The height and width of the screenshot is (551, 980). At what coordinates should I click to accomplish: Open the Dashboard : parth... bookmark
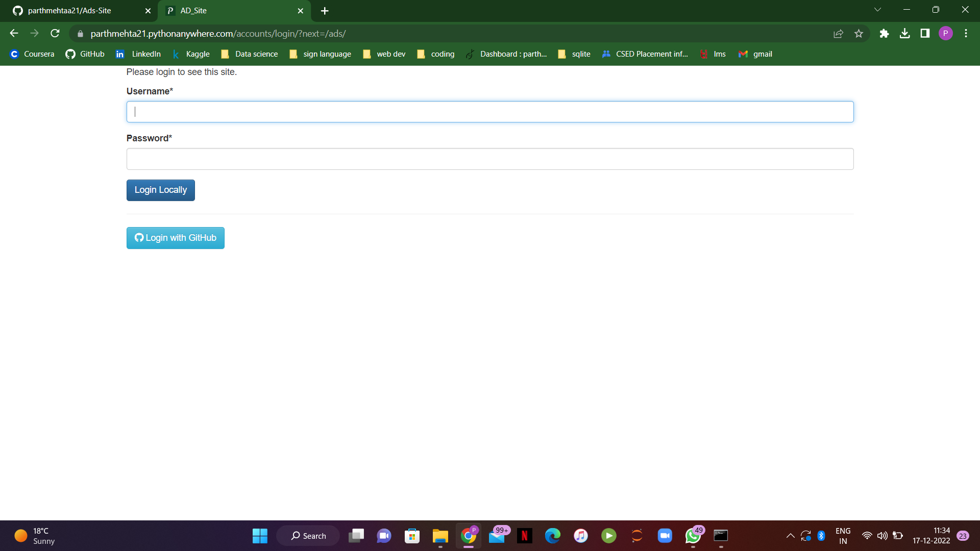[506, 54]
